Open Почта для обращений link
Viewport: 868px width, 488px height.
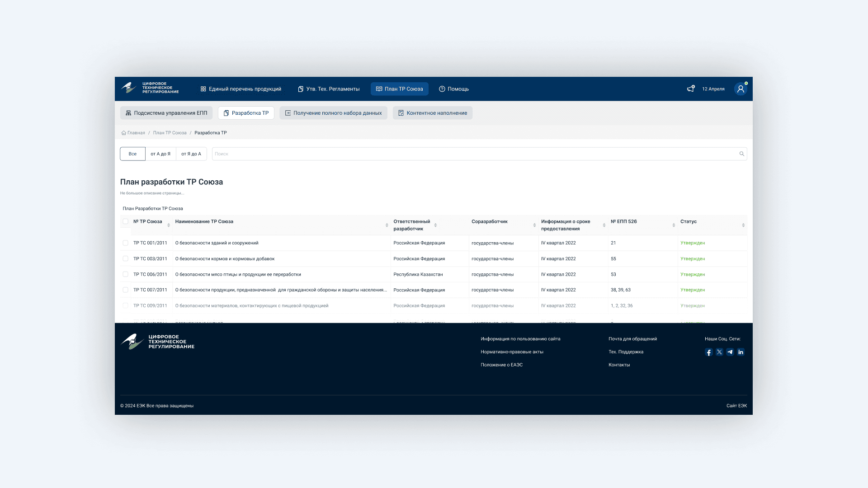[632, 339]
